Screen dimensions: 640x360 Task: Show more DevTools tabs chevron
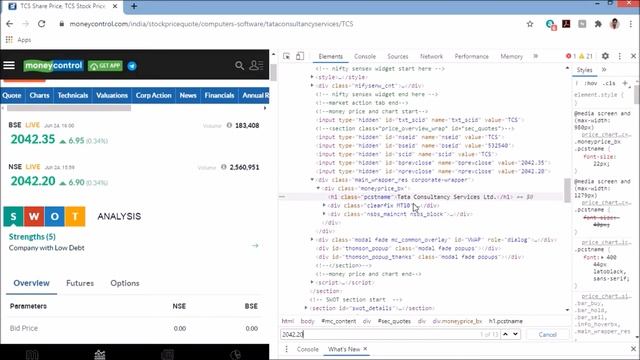(536, 56)
